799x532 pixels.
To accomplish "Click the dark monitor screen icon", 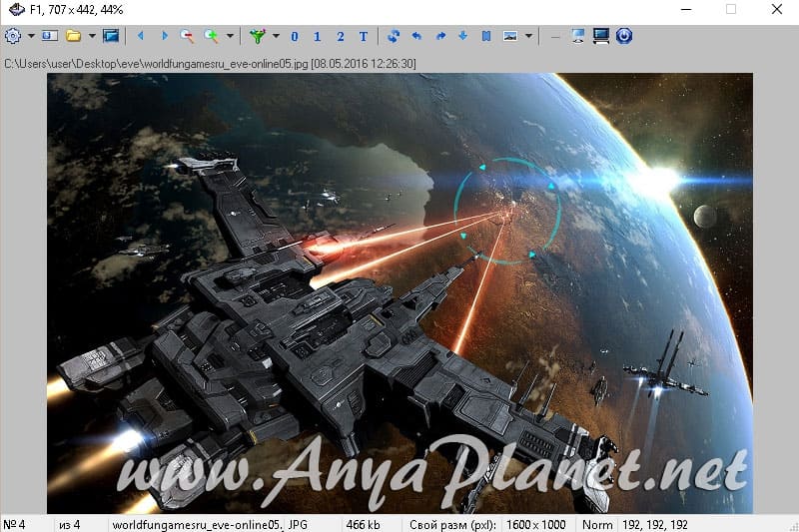I will click(x=601, y=36).
